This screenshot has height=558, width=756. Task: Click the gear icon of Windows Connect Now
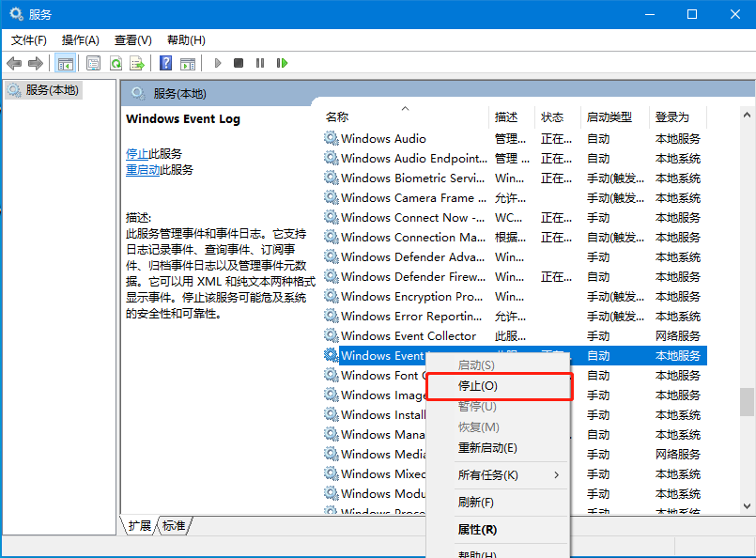pos(331,218)
